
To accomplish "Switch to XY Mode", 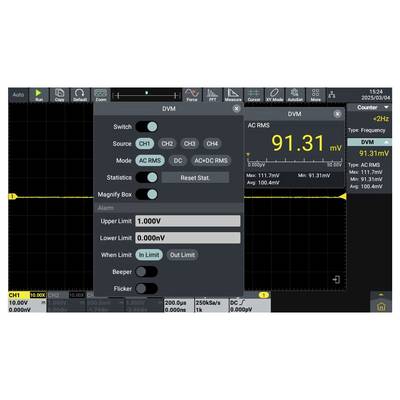I will [274, 95].
